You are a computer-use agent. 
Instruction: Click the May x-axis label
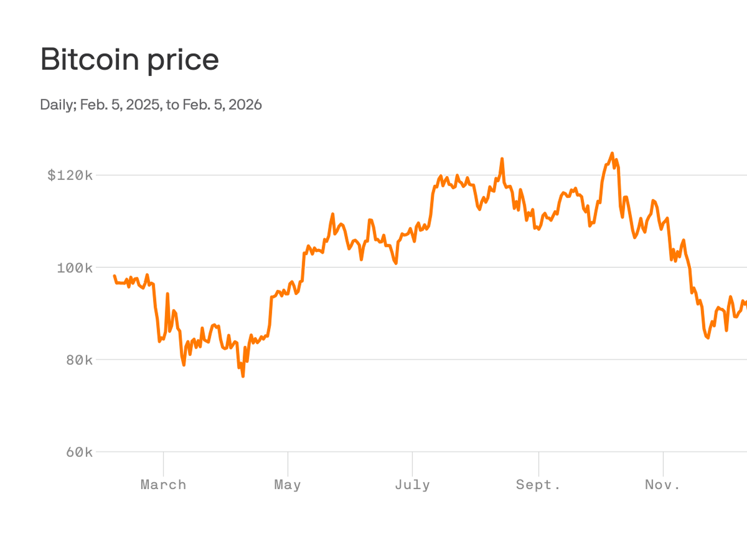[288, 485]
